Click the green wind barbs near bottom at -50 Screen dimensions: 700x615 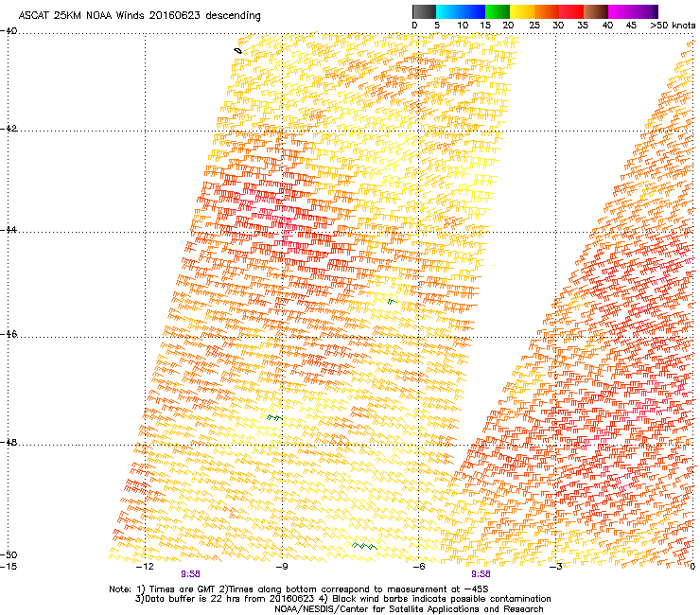coord(365,546)
